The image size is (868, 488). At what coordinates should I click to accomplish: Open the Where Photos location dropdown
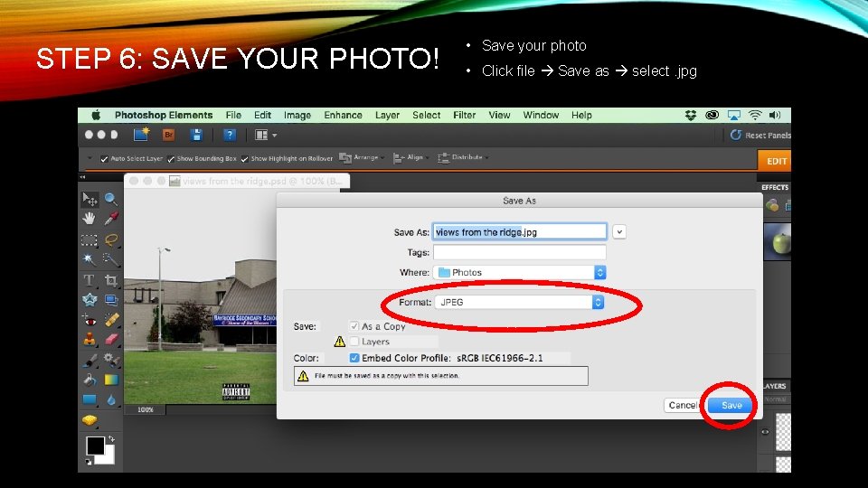tap(520, 272)
